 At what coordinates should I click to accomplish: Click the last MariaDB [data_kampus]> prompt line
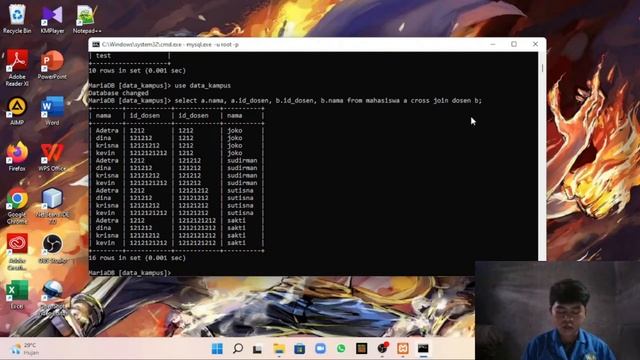(130, 273)
